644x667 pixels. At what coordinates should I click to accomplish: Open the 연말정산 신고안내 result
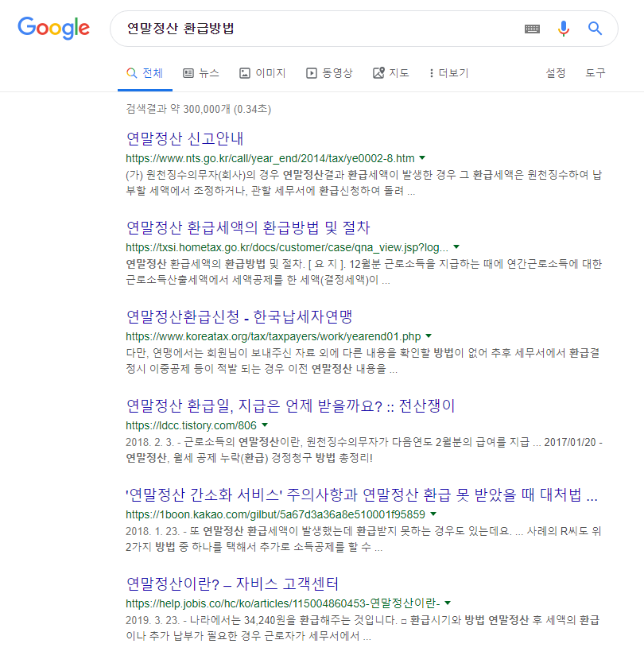pyautogui.click(x=184, y=138)
